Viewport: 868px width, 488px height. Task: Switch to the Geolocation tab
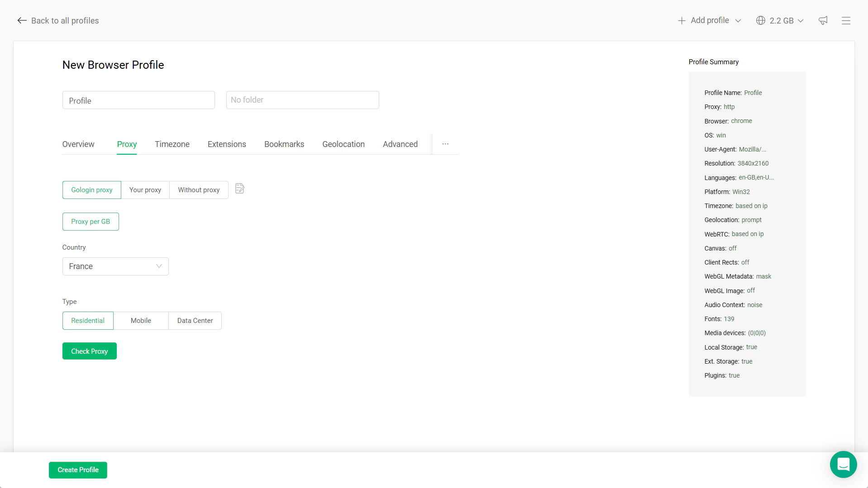pos(343,144)
